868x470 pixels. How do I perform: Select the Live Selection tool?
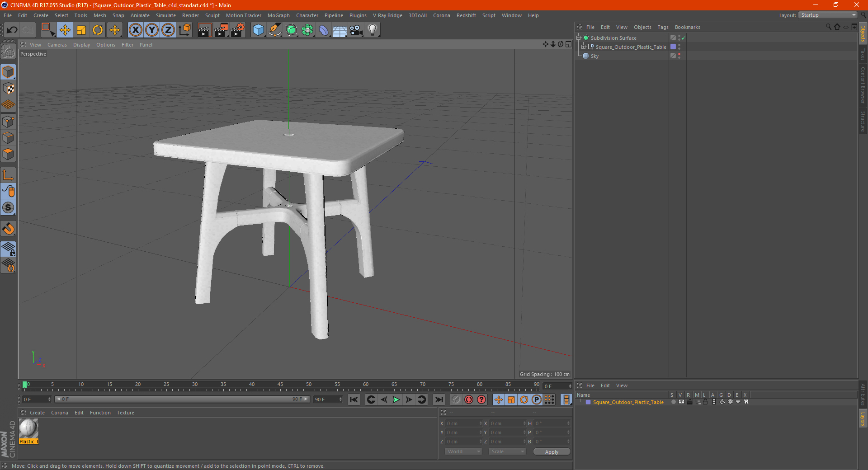48,30
